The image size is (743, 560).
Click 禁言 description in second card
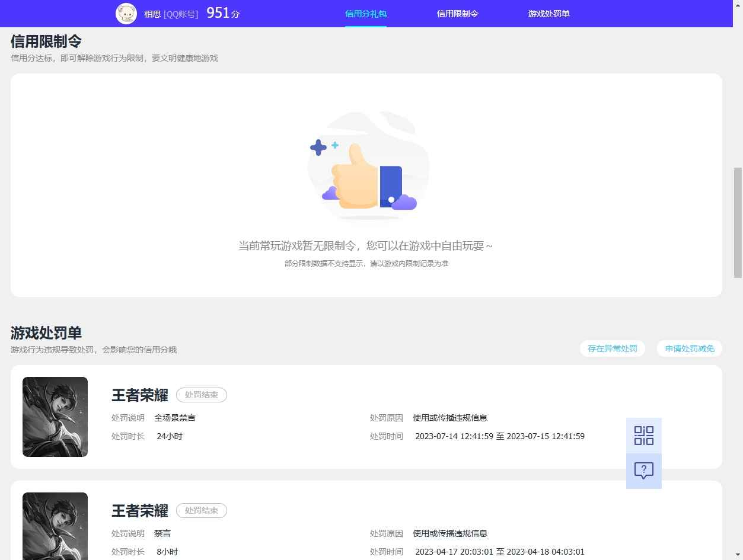click(x=162, y=533)
